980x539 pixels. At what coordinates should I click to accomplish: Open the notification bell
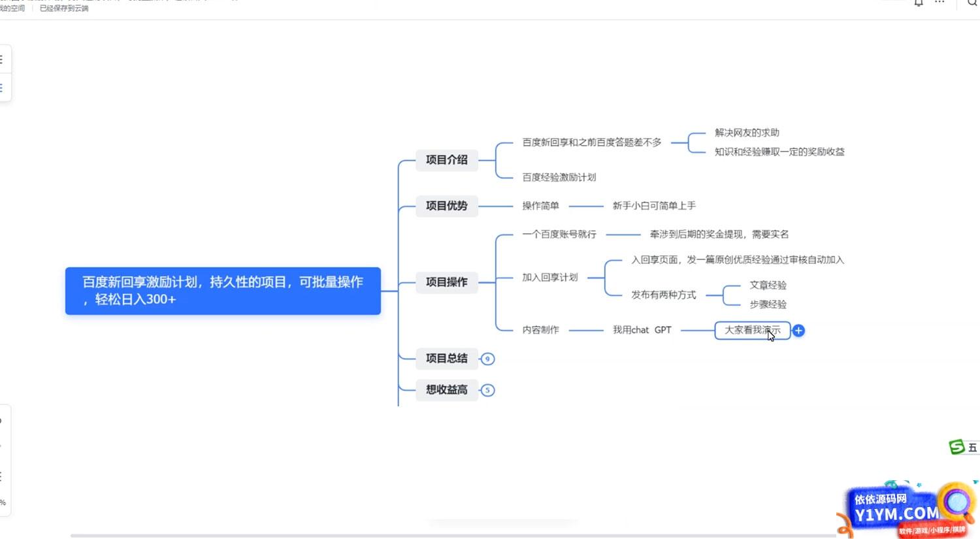[x=919, y=3]
